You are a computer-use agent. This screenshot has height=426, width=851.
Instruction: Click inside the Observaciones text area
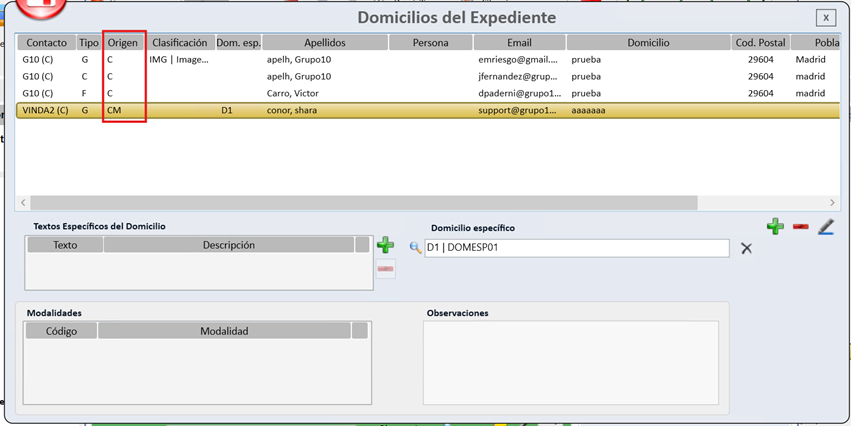point(571,363)
